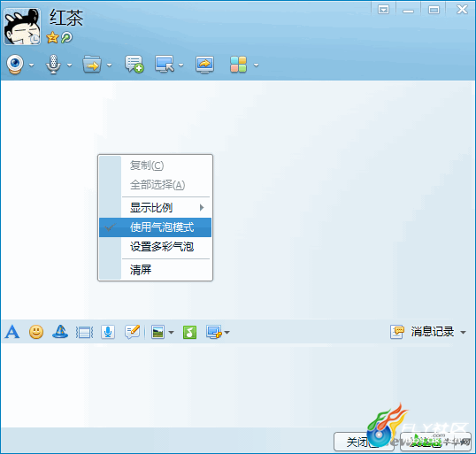Start a voice call with microphone icon
This screenshot has width=476, height=454.
tap(53, 64)
